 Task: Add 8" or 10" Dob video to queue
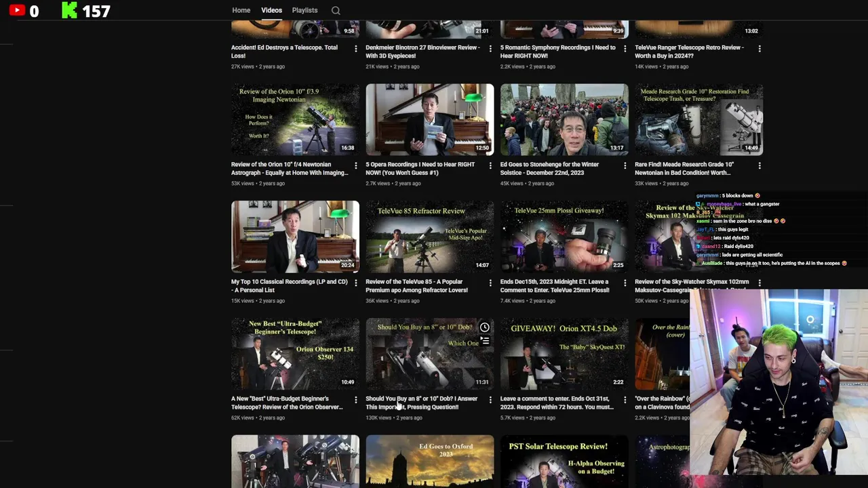[484, 342]
